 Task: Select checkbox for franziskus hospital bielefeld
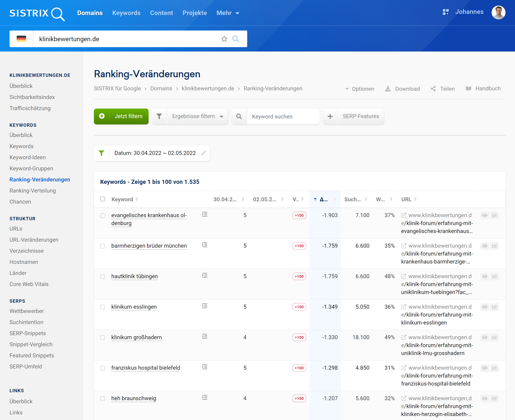[103, 368]
